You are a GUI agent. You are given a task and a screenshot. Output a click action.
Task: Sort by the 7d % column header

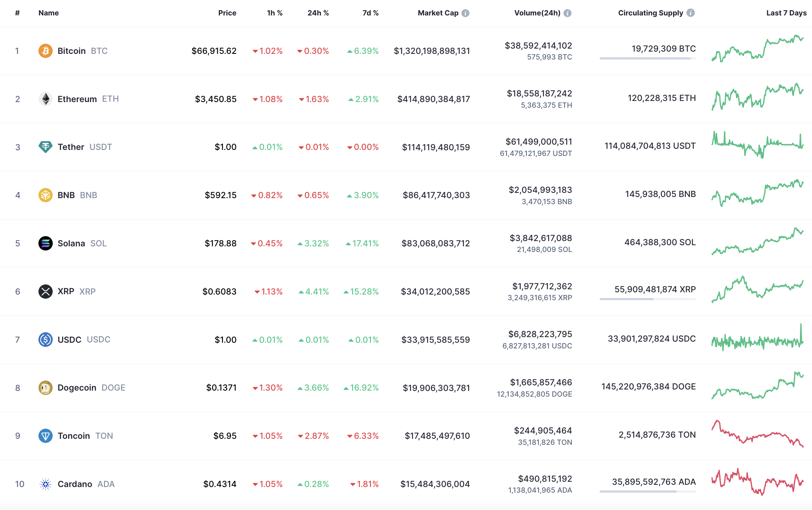coord(370,13)
